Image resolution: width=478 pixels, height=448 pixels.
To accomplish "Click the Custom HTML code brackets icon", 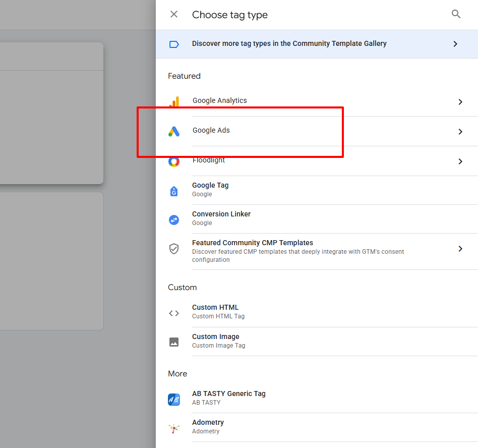I will [174, 313].
